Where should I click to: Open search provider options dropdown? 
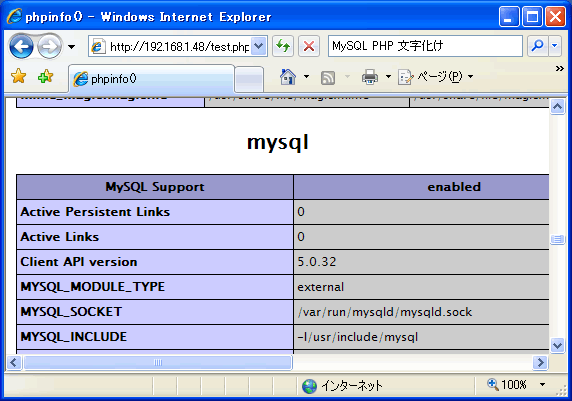coord(554,46)
